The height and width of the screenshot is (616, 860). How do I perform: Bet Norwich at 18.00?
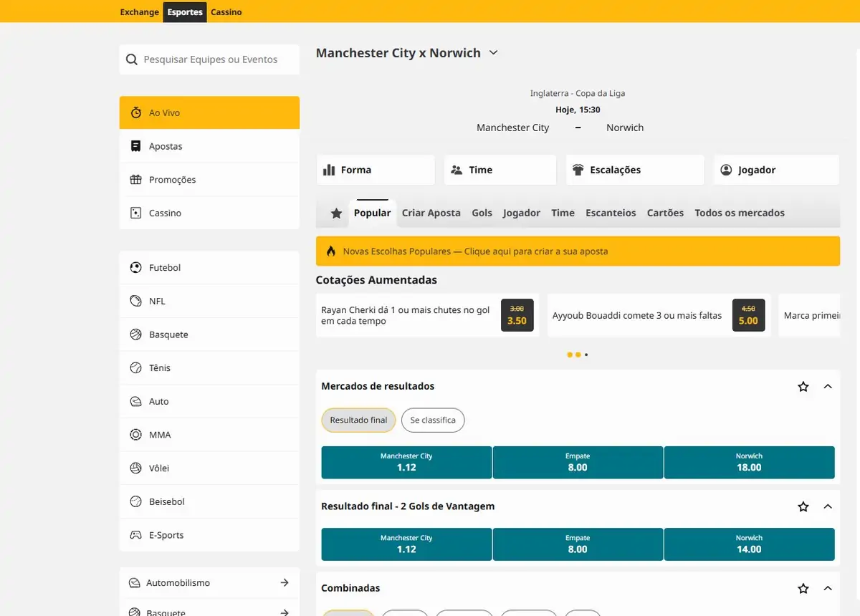749,463
